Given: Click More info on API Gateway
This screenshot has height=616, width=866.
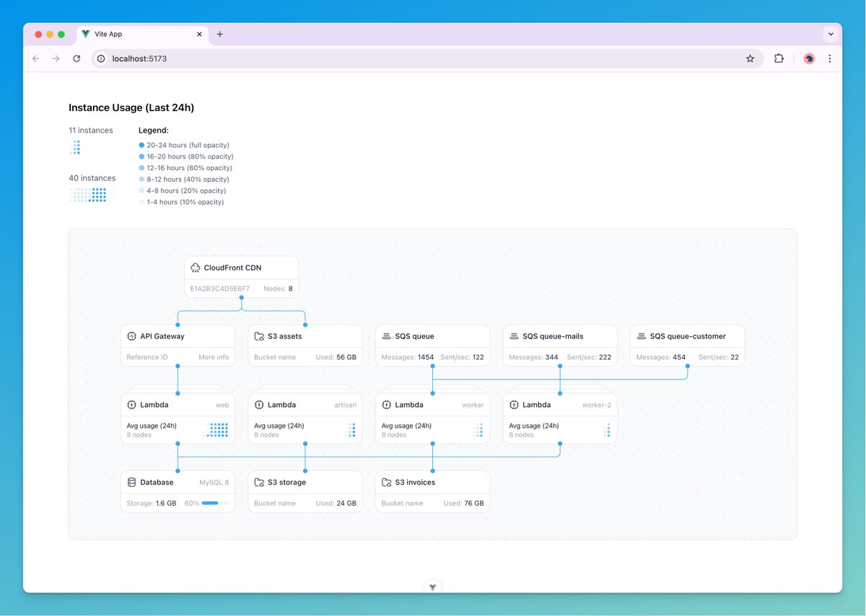Looking at the screenshot, I should coord(214,357).
